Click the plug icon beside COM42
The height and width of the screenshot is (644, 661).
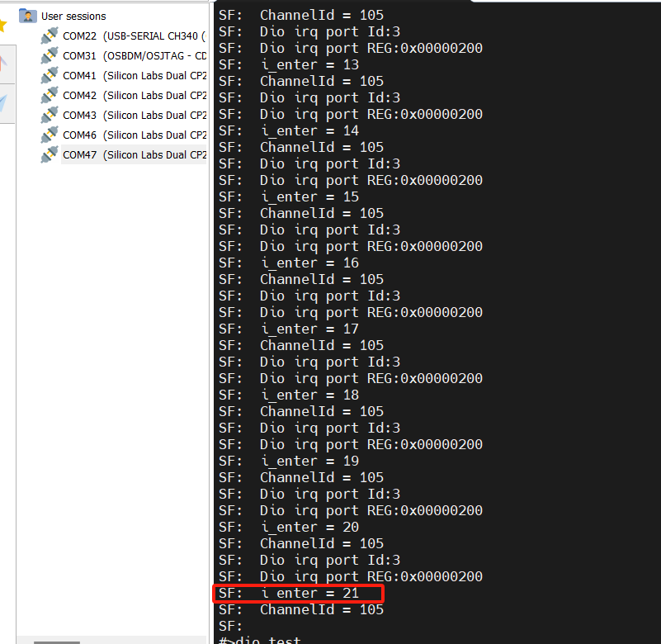pos(50,95)
